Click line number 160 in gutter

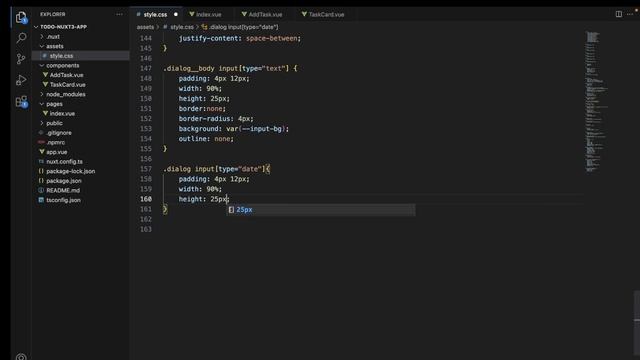pos(146,199)
